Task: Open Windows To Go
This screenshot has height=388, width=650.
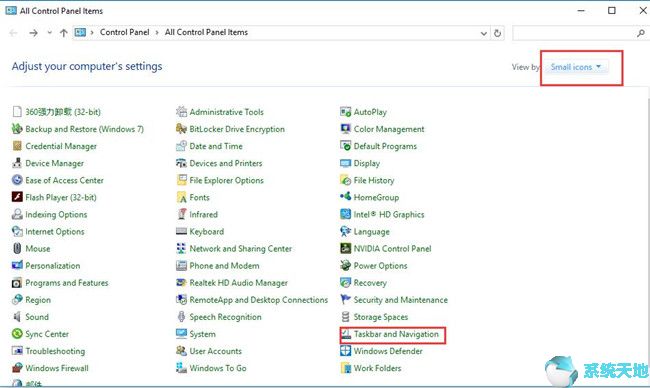Action: 218,368
